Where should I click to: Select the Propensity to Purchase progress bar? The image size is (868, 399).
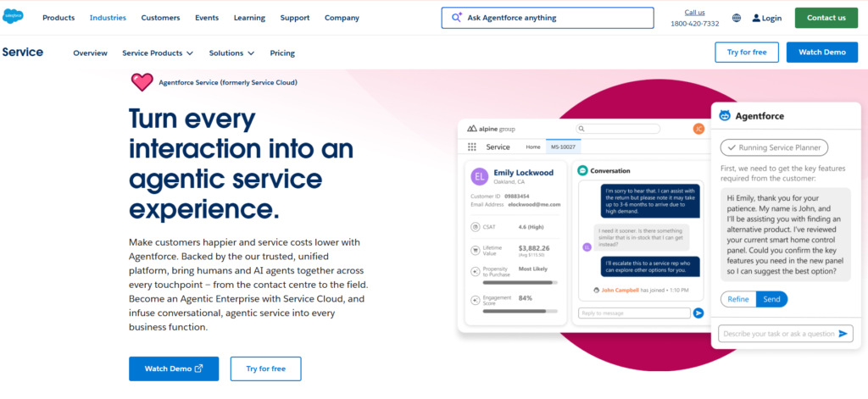[x=520, y=283]
